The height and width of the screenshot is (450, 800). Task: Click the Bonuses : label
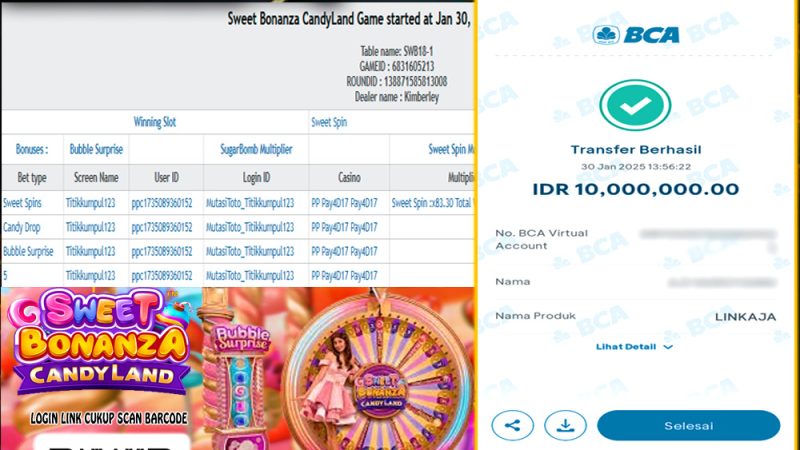click(32, 149)
